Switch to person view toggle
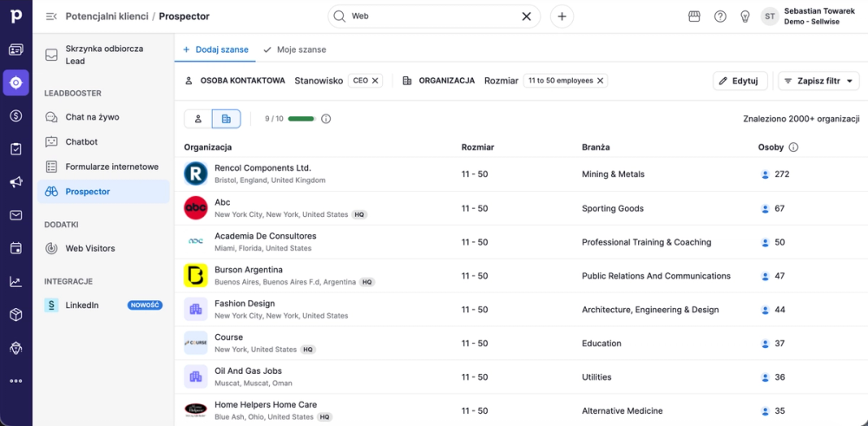Image resolution: width=868 pixels, height=426 pixels. 198,119
